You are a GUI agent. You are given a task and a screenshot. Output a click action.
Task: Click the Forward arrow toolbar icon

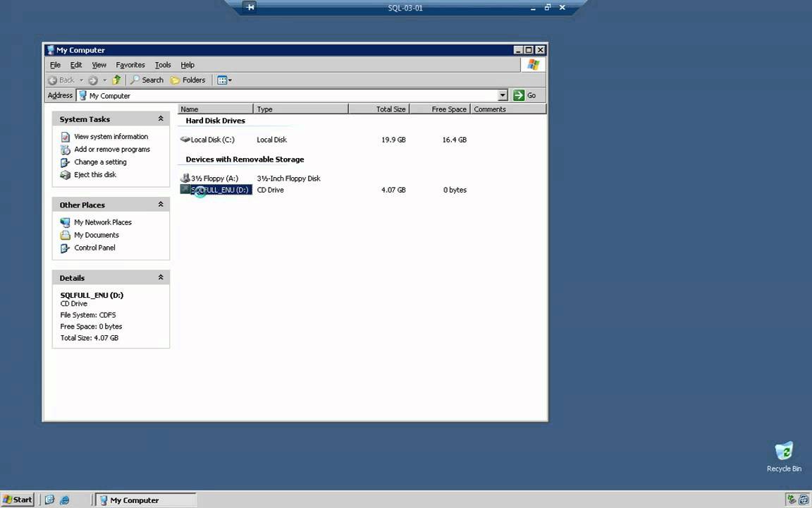pyautogui.click(x=93, y=80)
